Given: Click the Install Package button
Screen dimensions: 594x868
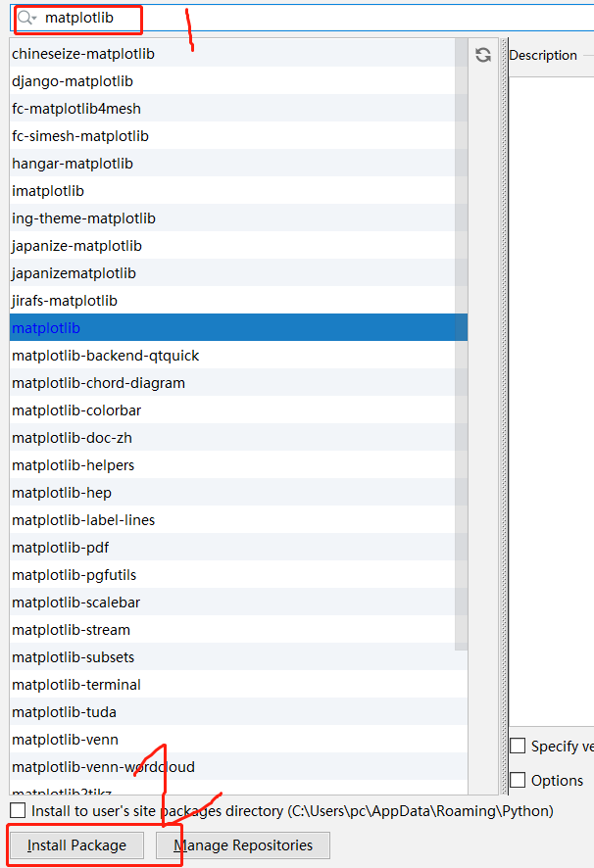Looking at the screenshot, I should point(77,845).
